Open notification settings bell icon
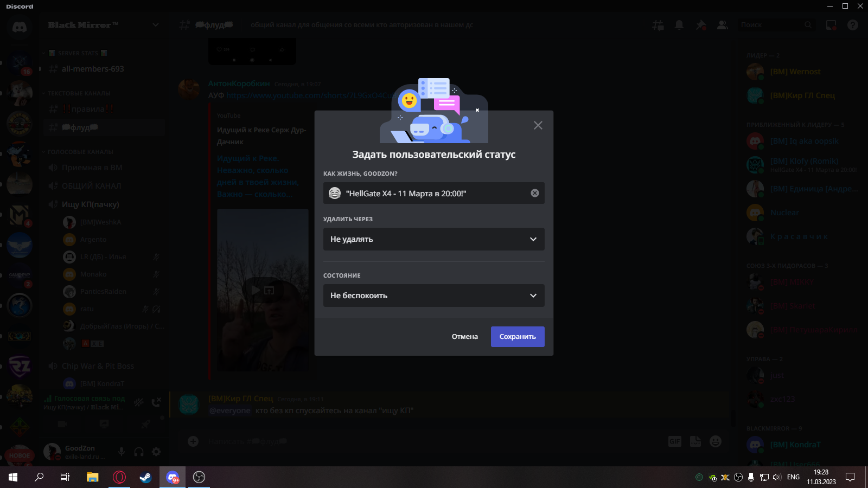 679,25
